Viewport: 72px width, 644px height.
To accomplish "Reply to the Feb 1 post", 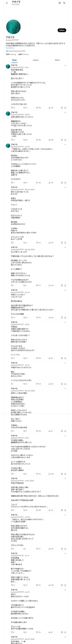I will [12, 108].
